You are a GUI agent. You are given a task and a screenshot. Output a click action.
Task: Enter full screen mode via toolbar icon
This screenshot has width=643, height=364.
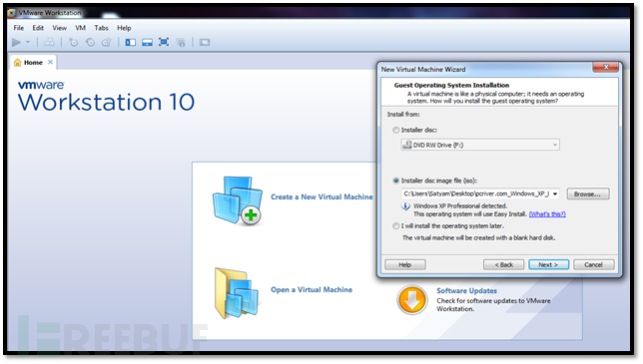tap(164, 42)
